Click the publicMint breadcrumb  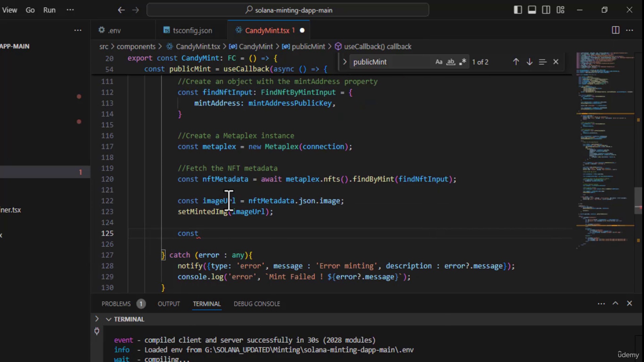coord(304,47)
